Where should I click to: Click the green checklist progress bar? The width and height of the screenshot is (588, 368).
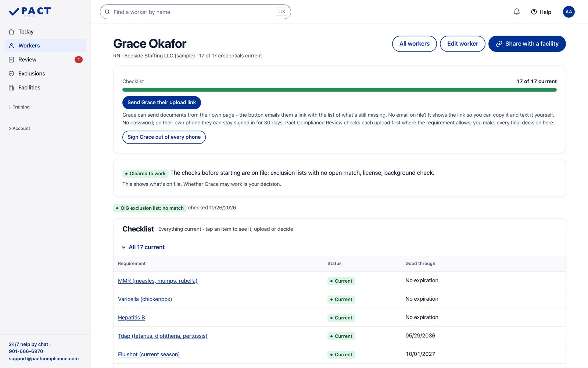pyautogui.click(x=340, y=90)
